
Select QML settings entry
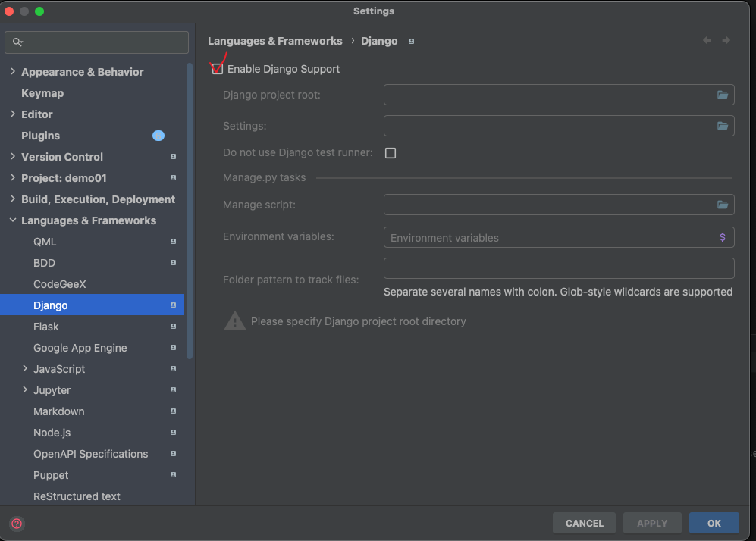pyautogui.click(x=45, y=242)
